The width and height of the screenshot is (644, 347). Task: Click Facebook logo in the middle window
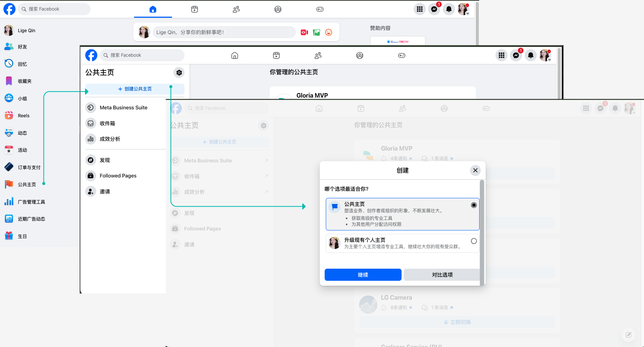pyautogui.click(x=91, y=55)
